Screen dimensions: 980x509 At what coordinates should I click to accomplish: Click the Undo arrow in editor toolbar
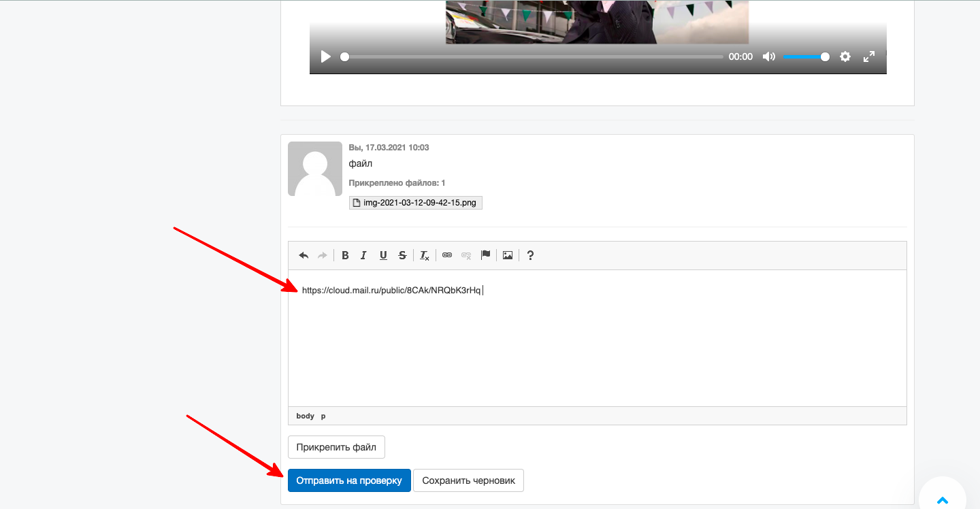coord(304,255)
